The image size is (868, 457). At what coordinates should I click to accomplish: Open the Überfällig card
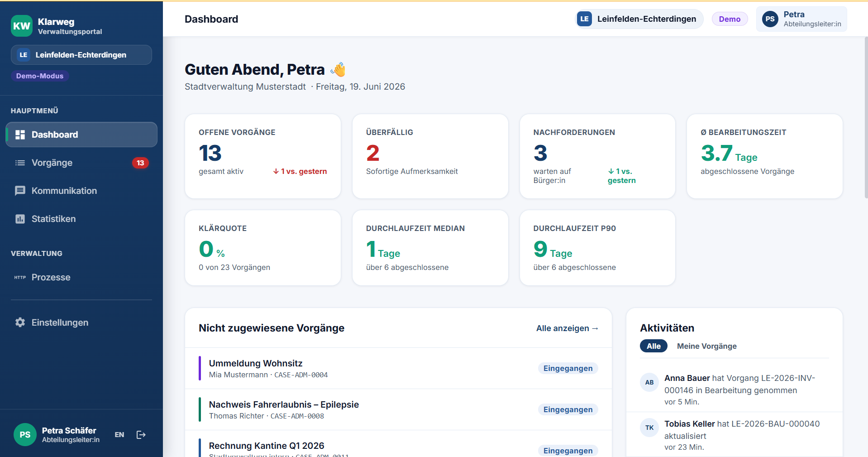(430, 156)
